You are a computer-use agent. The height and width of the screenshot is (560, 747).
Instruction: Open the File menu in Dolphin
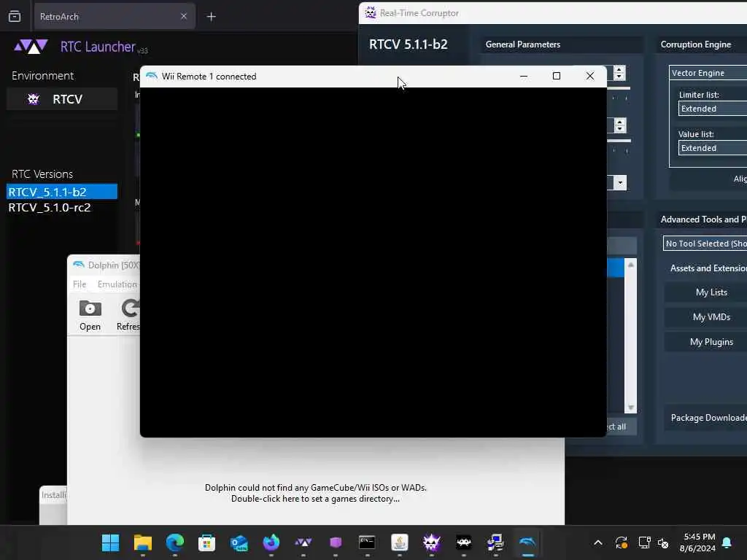[80, 284]
